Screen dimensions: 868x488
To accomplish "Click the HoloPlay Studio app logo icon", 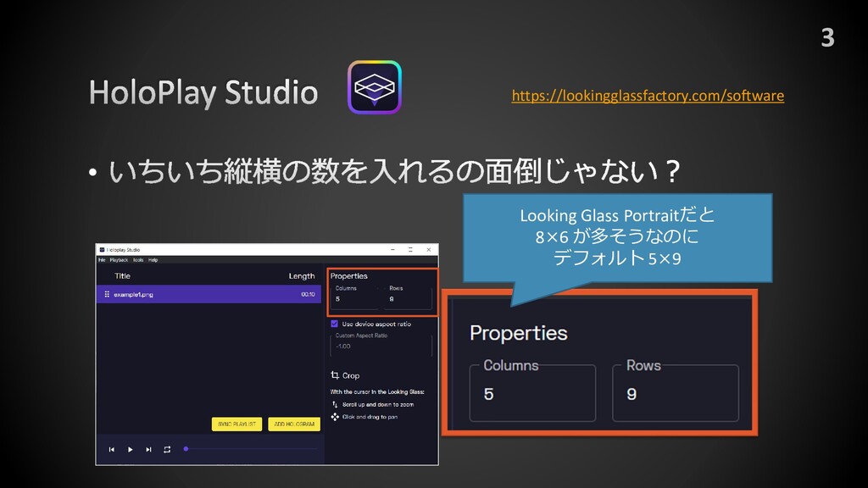I will pyautogui.click(x=374, y=87).
